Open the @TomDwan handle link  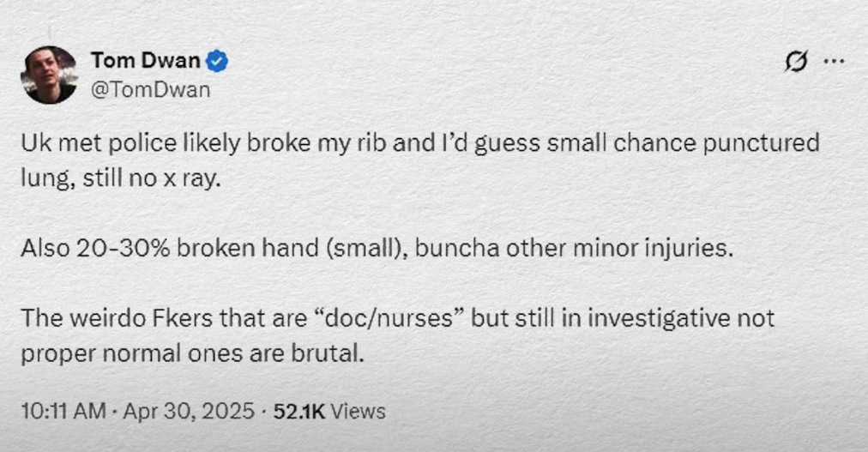(151, 89)
